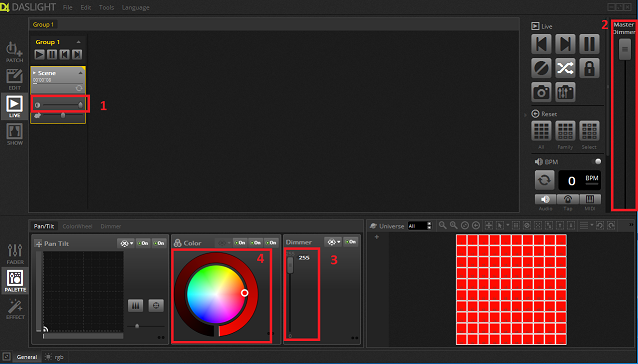Image resolution: width=638 pixels, height=364 pixels.
Task: Switch to the Dimmer palette tab
Action: [111, 226]
